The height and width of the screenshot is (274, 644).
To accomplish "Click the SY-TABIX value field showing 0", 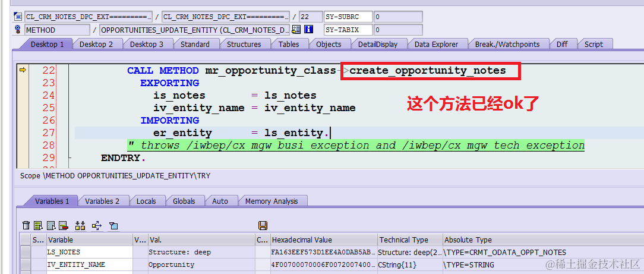I will (x=398, y=30).
